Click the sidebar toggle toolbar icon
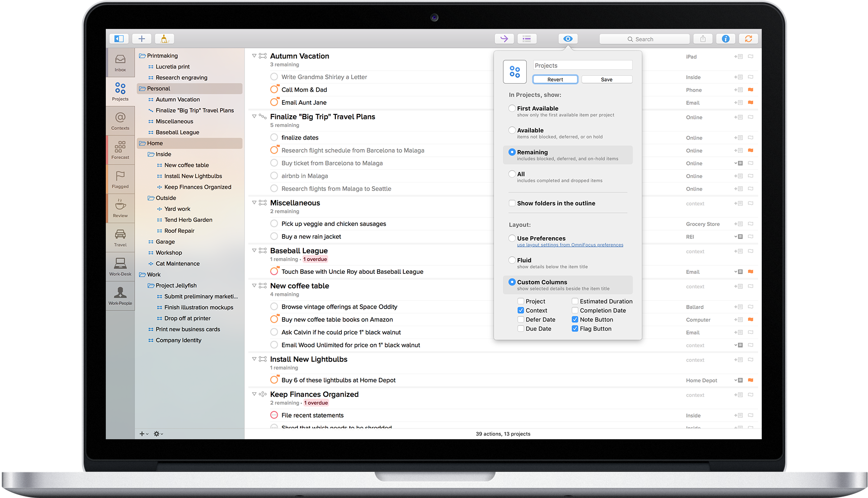Image resolution: width=868 pixels, height=498 pixels. 119,39
